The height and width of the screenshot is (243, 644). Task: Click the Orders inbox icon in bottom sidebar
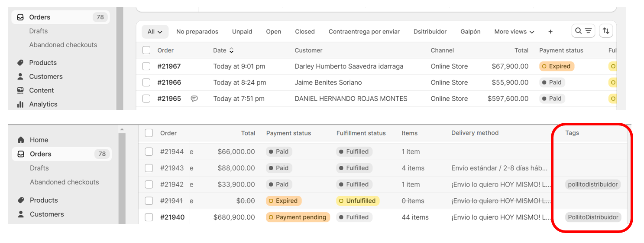[21, 154]
